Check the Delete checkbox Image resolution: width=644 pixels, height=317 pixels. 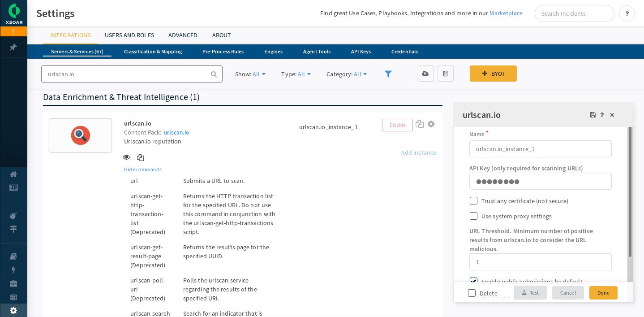pos(472,293)
